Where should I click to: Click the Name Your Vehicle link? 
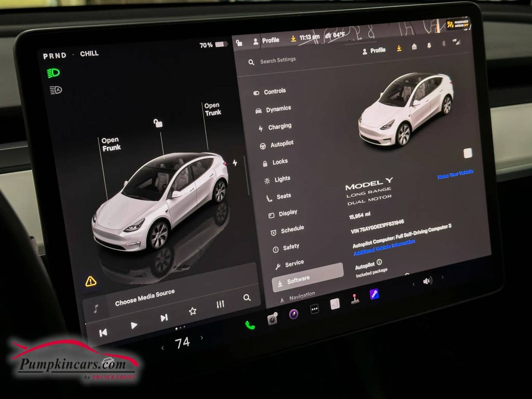pyautogui.click(x=455, y=174)
